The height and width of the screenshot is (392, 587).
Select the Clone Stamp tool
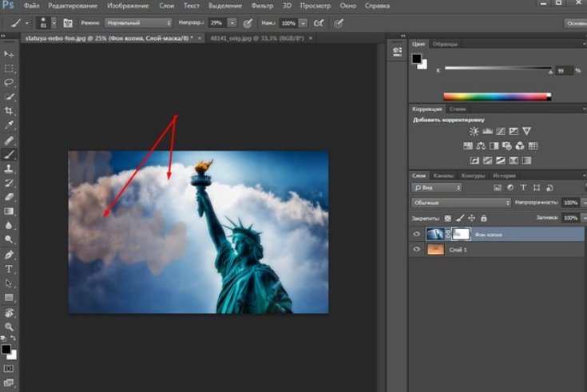pyautogui.click(x=9, y=168)
